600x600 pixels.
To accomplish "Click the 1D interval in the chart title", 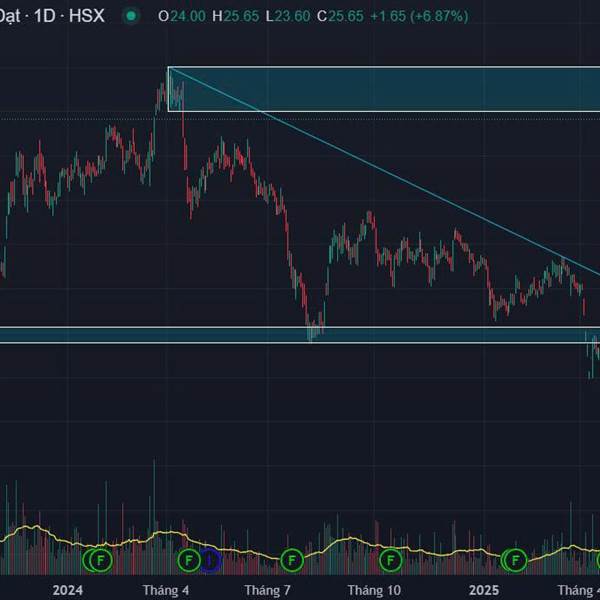I will tap(45, 16).
